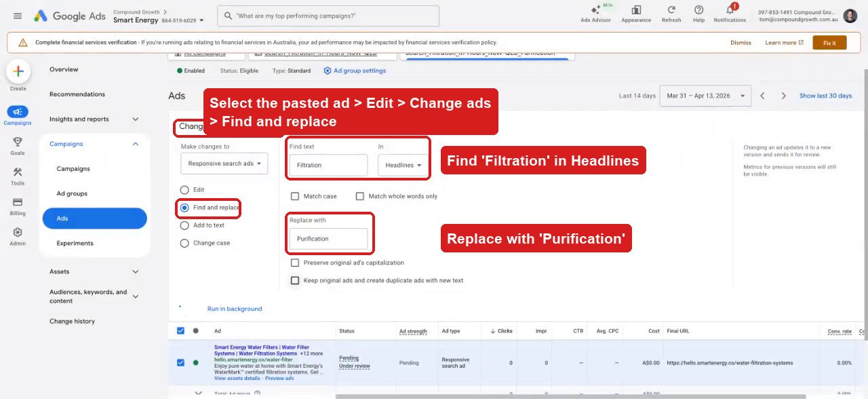Click the Replace with input field
Image resolution: width=868 pixels, height=399 pixels.
point(328,239)
